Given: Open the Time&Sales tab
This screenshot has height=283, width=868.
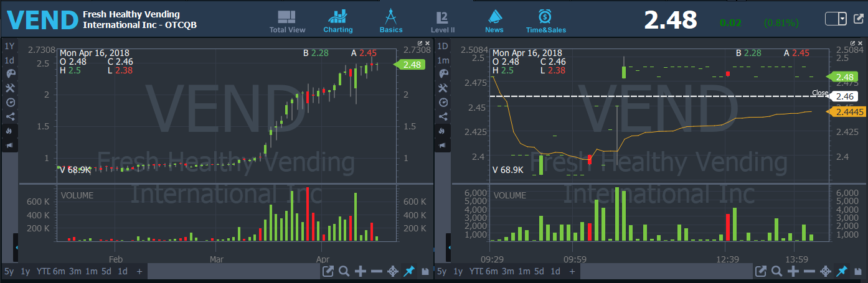Looking at the screenshot, I should pos(546,21).
